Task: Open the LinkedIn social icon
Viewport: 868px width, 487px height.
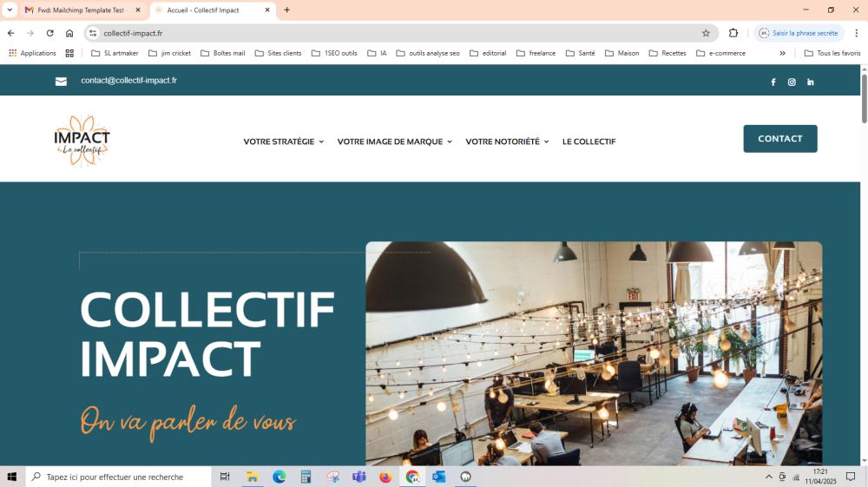Action: [811, 82]
